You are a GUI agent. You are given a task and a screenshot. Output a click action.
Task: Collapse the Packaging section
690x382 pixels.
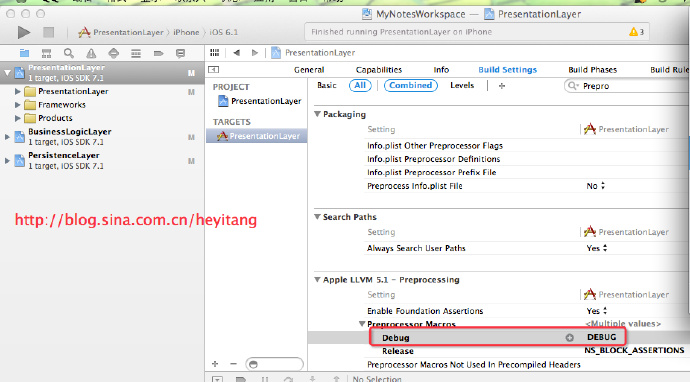(317, 114)
